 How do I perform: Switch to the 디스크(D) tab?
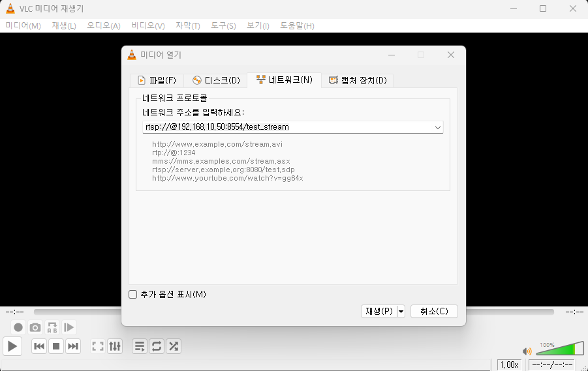[215, 81]
